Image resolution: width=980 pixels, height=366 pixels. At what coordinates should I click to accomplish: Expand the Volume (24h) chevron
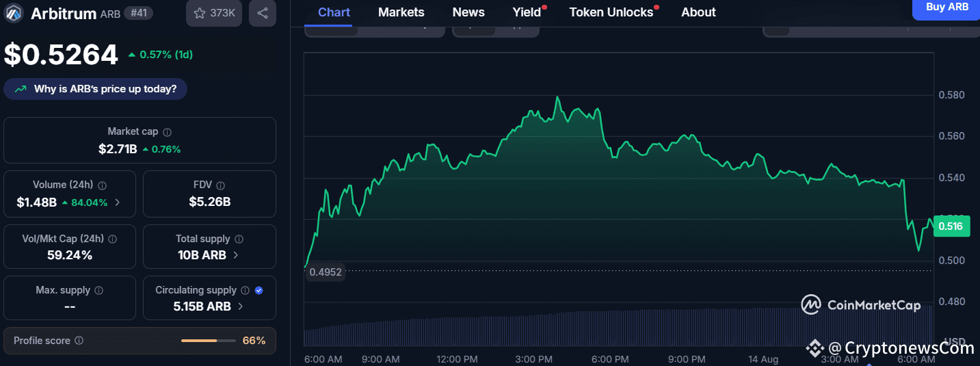pyautogui.click(x=118, y=202)
